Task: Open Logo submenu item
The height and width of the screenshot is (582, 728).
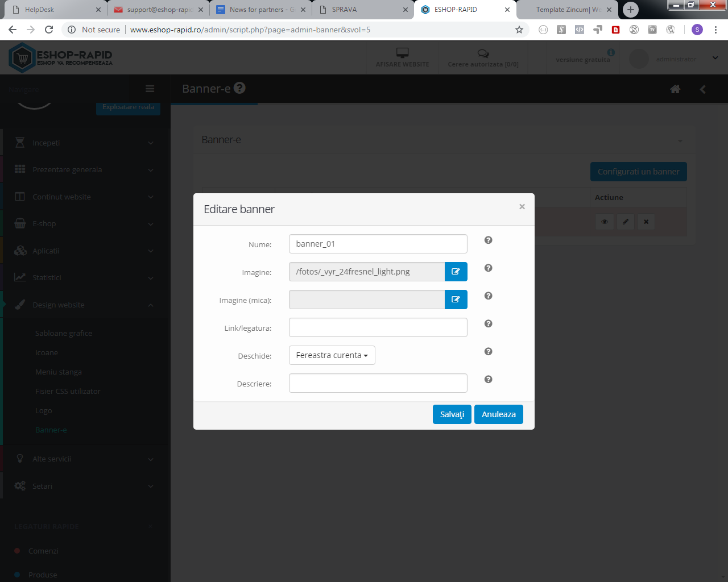Action: click(x=43, y=410)
